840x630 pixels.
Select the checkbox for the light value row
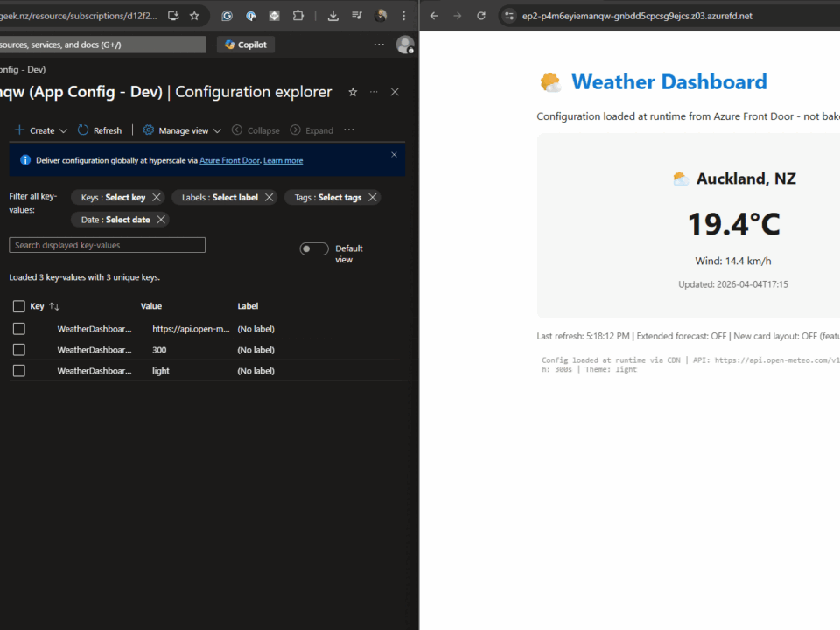click(x=19, y=371)
